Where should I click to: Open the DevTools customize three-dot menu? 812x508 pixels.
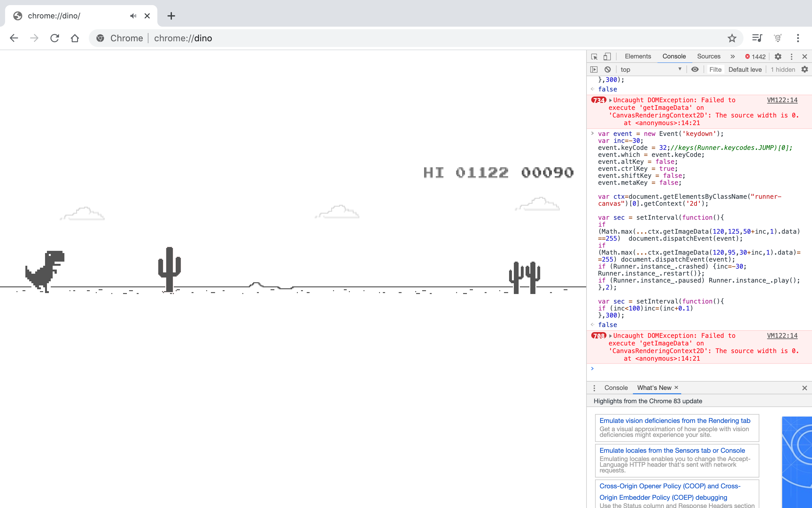click(791, 57)
